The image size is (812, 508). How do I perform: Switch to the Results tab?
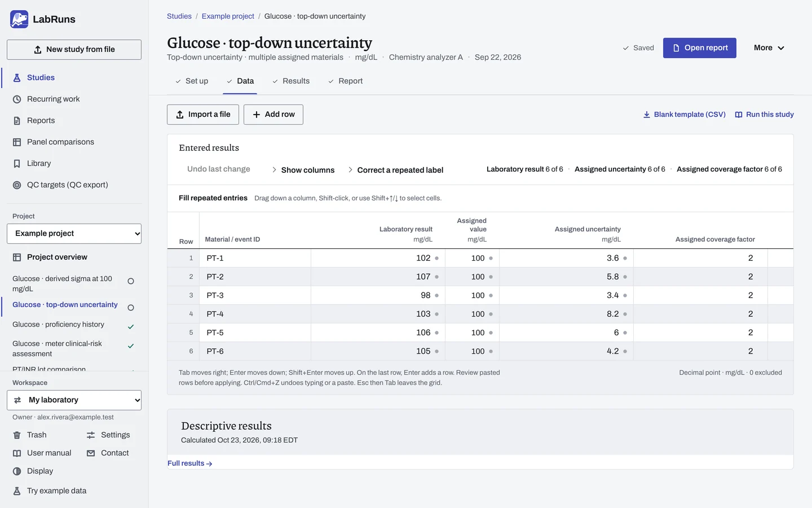pyautogui.click(x=291, y=81)
